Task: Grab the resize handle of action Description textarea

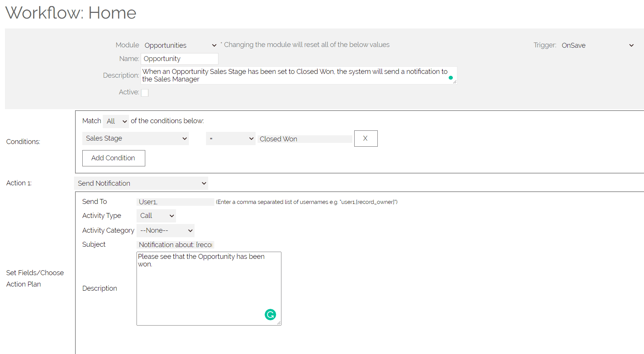Action: pyautogui.click(x=279, y=323)
